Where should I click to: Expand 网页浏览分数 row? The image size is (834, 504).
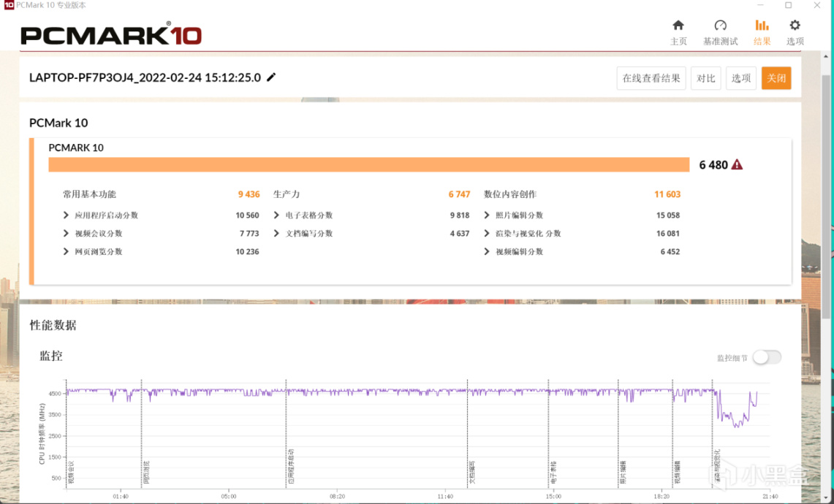click(x=66, y=251)
